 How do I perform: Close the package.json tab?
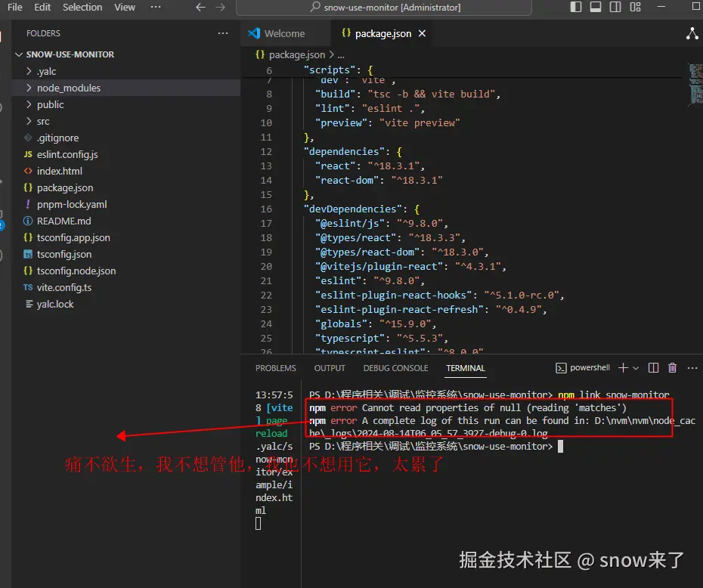tap(422, 33)
